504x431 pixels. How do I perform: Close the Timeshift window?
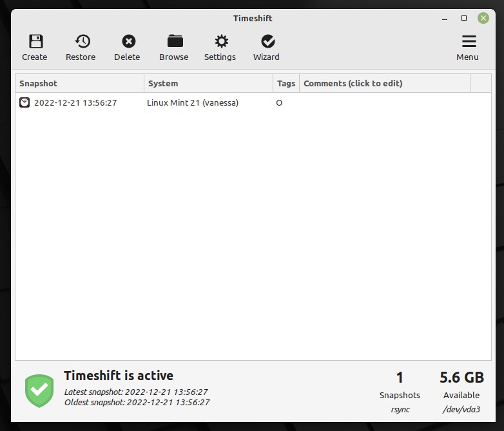483,18
